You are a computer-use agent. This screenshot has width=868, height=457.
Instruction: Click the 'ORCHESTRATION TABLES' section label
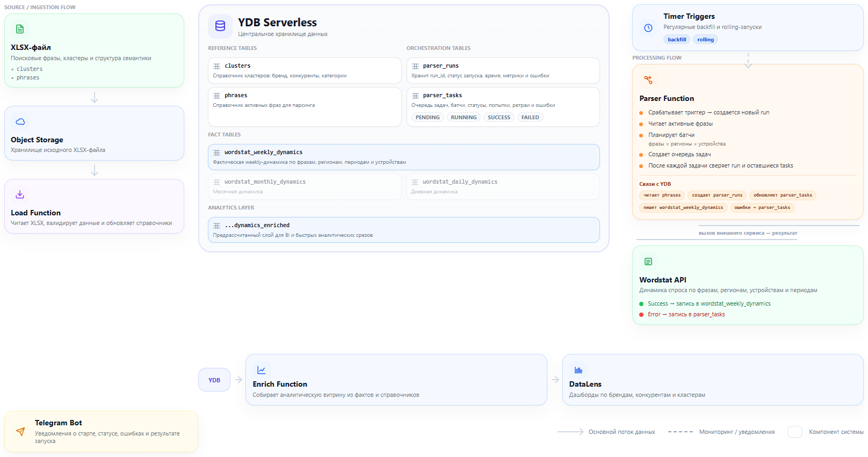click(438, 48)
